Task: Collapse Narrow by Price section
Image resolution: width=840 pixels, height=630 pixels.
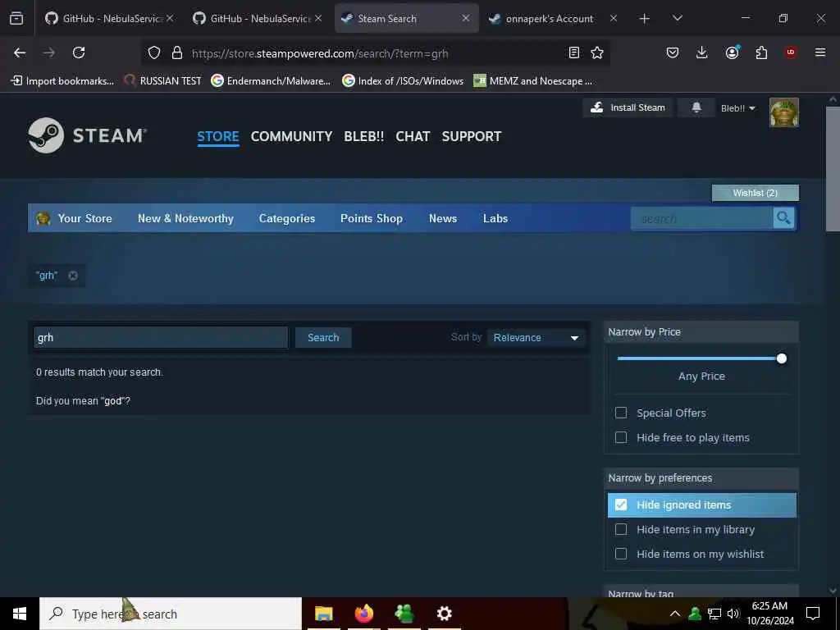Action: [x=701, y=332]
